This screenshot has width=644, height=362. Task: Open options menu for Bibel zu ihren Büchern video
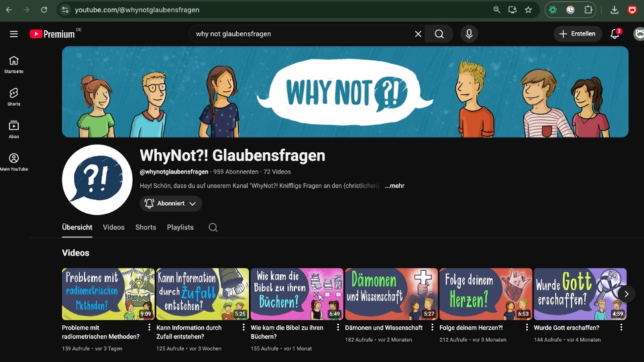click(x=338, y=327)
